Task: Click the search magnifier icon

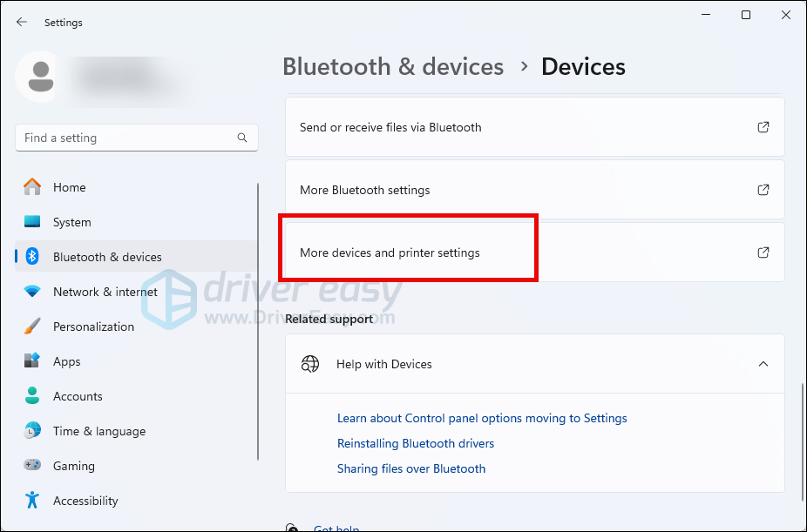Action: pos(242,138)
